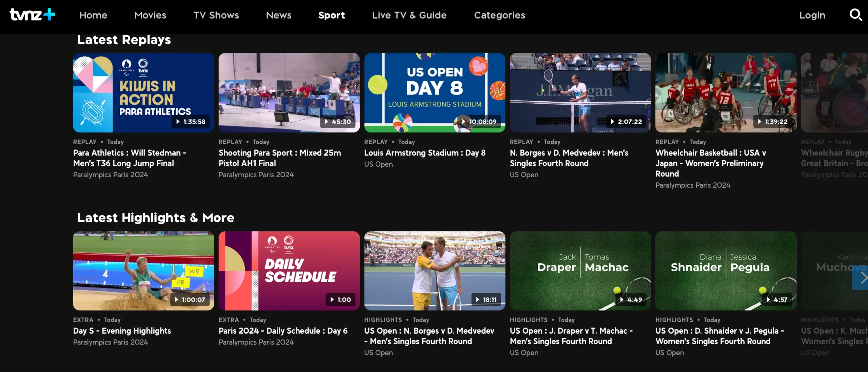Play the 45:30 Shooting Para Sport replay

(x=338, y=121)
